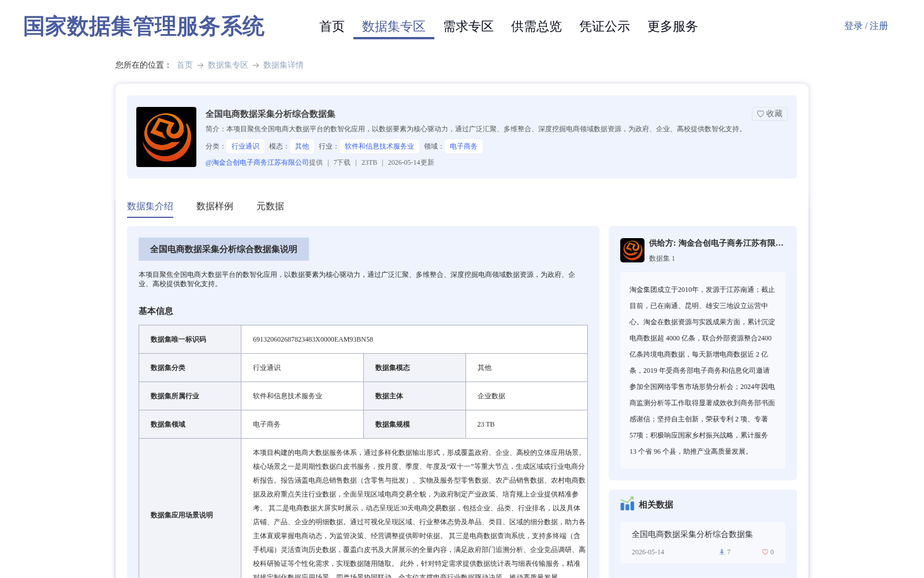Image resolution: width=924 pixels, height=578 pixels.
Task: Click the 数据集 1 count under supplier
Action: click(x=662, y=258)
